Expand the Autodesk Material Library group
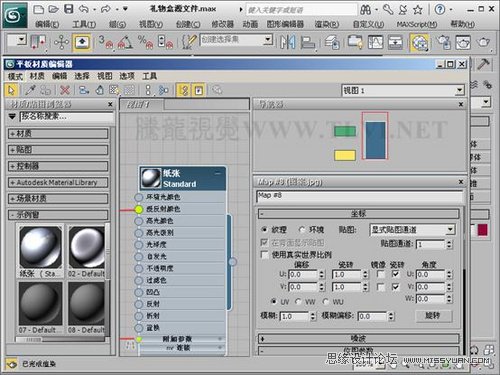The image size is (500, 375). 58,182
